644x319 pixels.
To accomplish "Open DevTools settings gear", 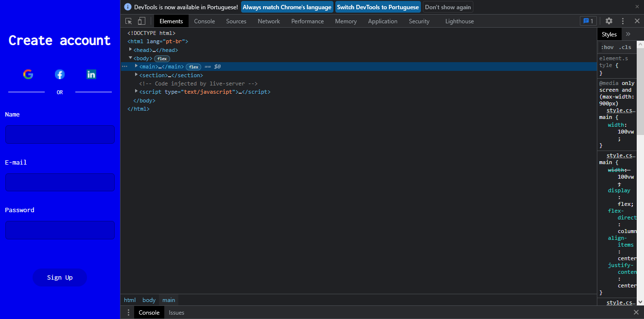I will tap(609, 21).
